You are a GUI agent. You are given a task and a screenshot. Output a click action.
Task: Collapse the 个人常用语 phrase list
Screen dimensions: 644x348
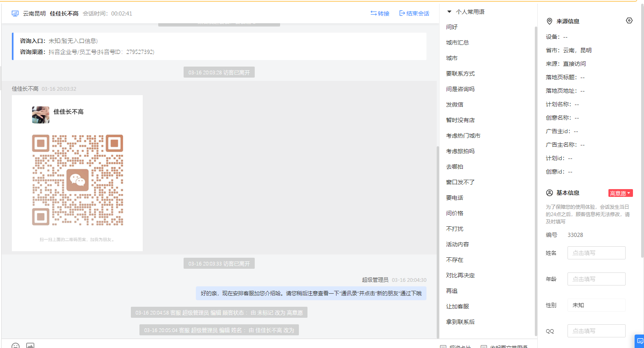[449, 12]
